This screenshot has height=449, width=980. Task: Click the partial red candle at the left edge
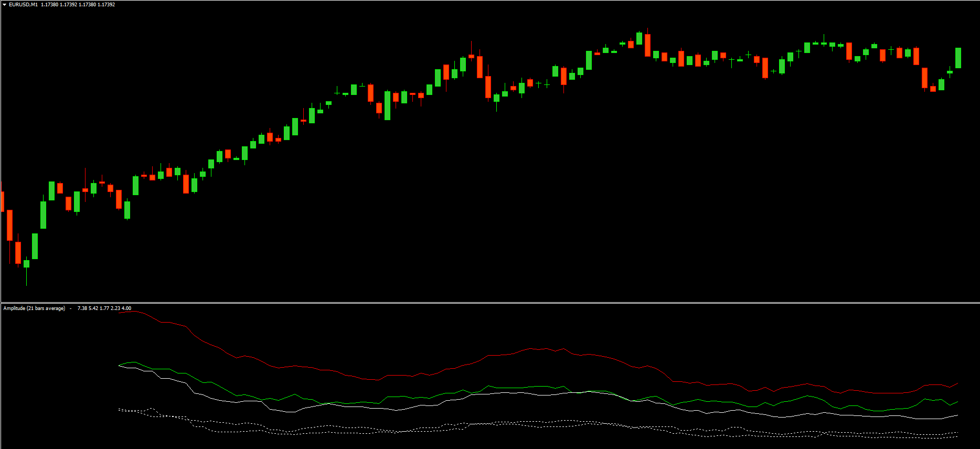[x=2, y=201]
